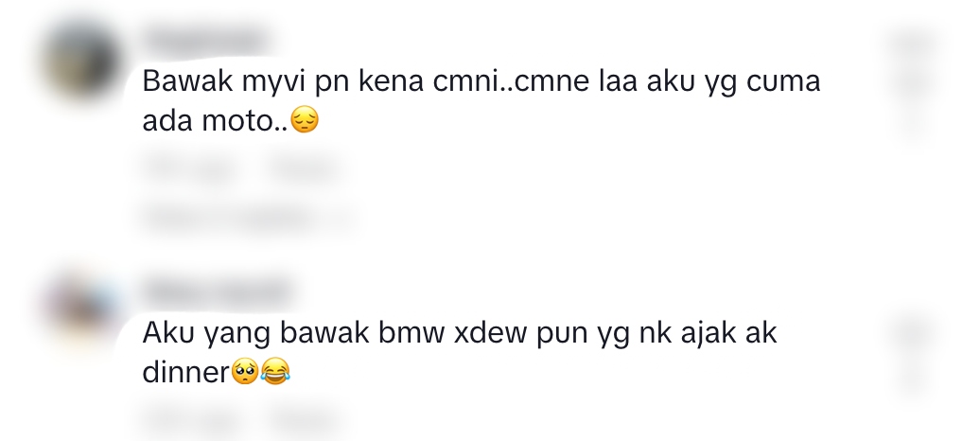Reply to the 'Bawak myvi pn kena cmni' comment
The height and width of the screenshot is (441, 980).
pyautogui.click(x=303, y=168)
